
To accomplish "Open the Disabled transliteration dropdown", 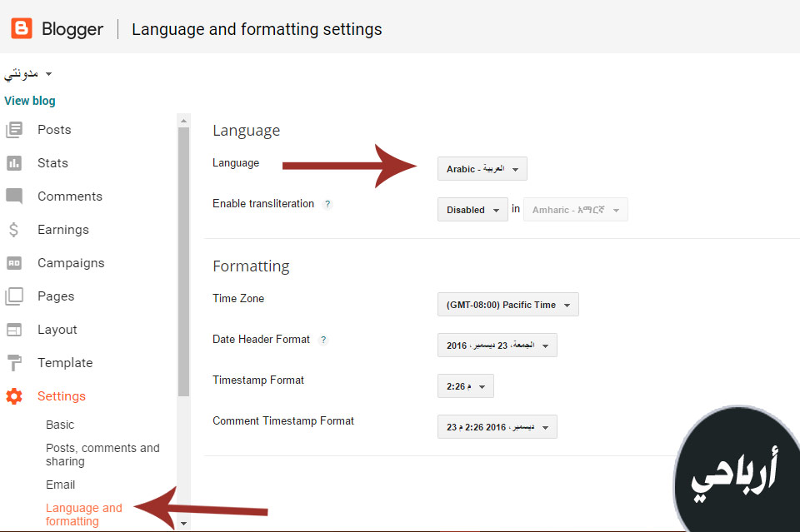I will [x=472, y=210].
